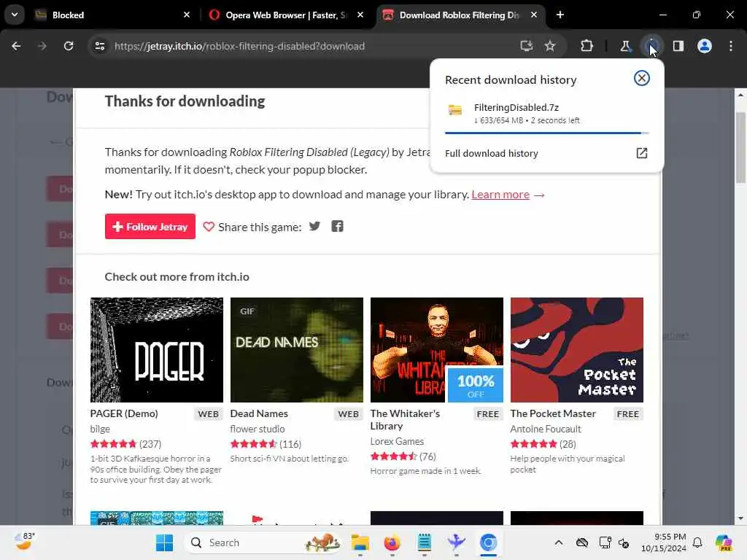Viewport: 747px width, 560px height.
Task: Click the FREE tag on The Pocket Master
Action: pos(627,414)
